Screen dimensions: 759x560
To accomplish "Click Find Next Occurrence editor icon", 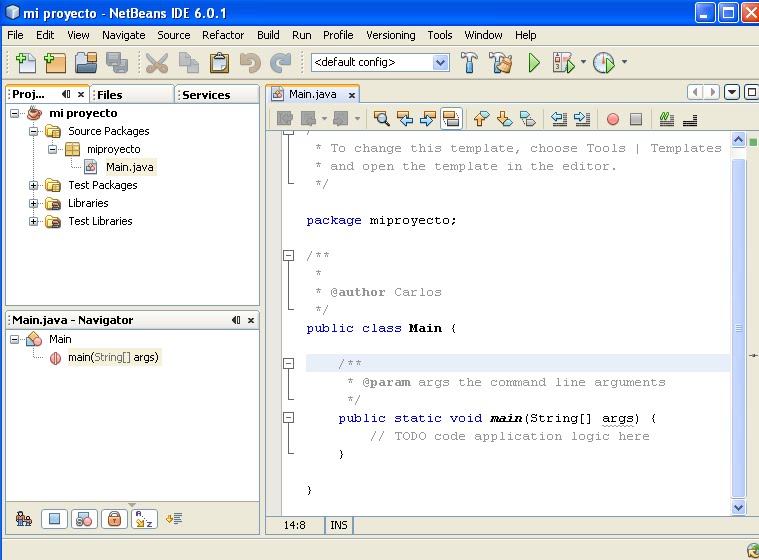I will tap(428, 119).
